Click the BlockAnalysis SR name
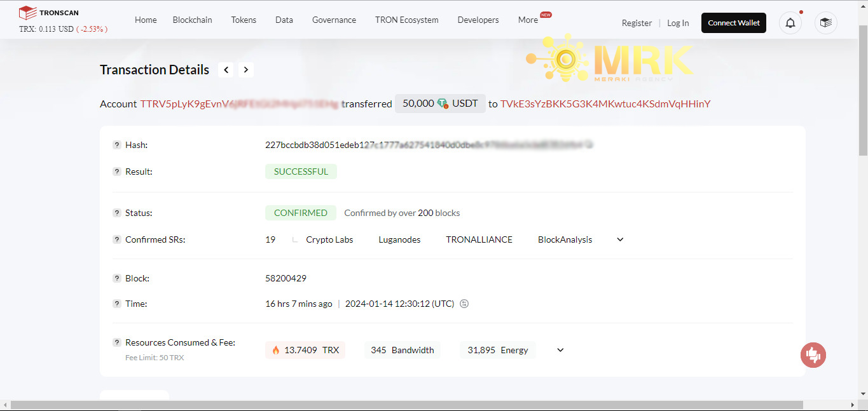The height and width of the screenshot is (411, 868). tap(565, 239)
